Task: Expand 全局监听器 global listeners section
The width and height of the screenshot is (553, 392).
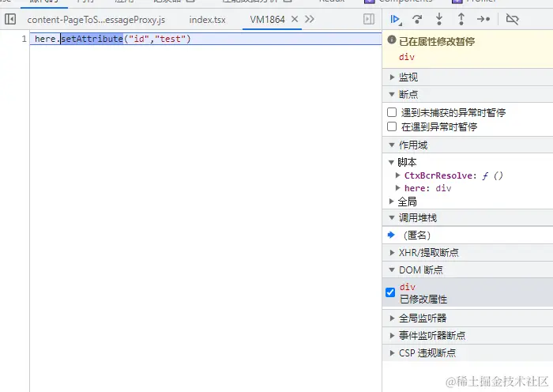Action: click(x=468, y=318)
